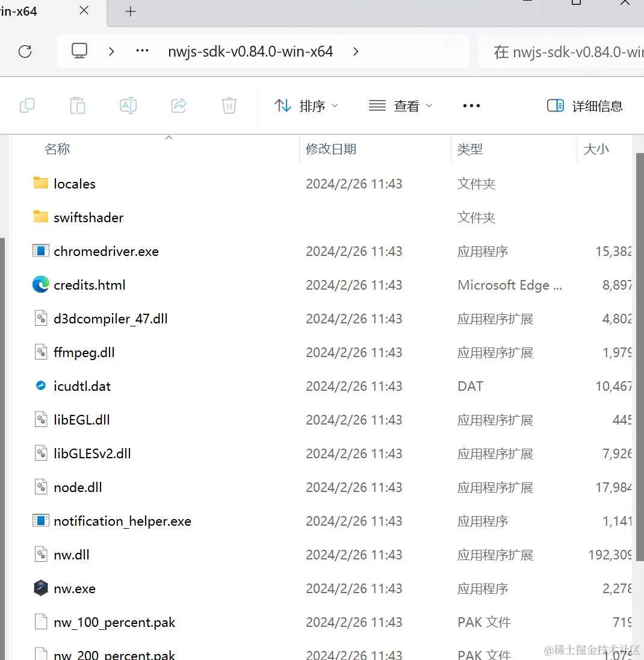Click the Rename toolbar icon
This screenshot has width=644, height=660.
[128, 105]
